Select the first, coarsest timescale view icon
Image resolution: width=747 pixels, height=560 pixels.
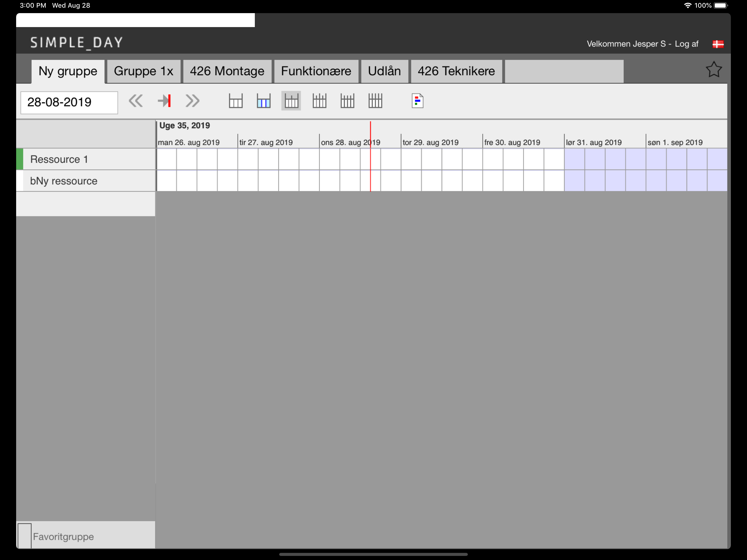coord(236,101)
